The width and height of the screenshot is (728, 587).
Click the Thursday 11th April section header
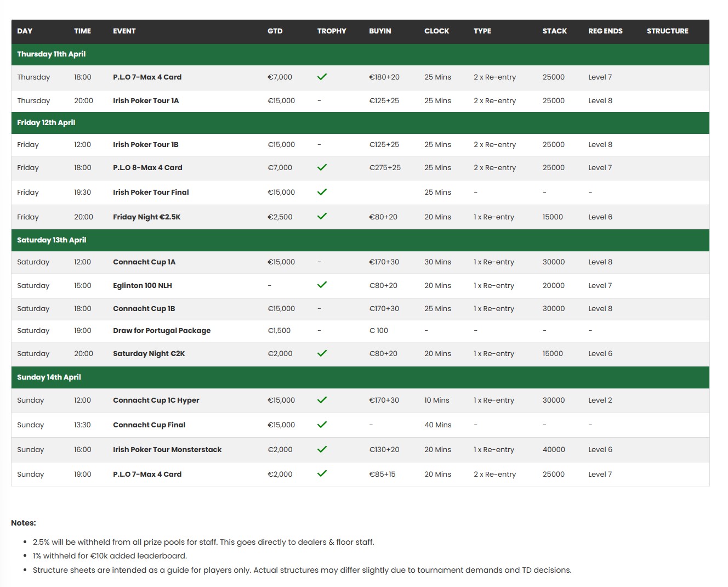52,54
